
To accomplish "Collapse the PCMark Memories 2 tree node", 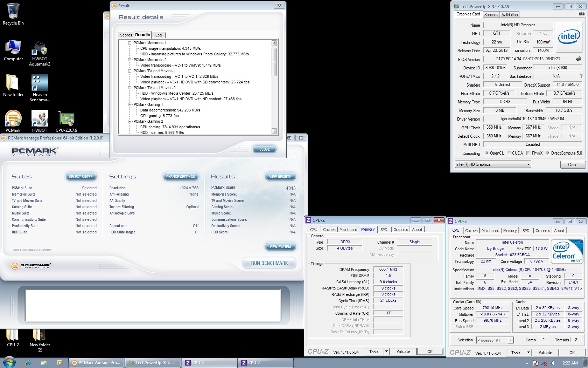I will [x=129, y=60].
